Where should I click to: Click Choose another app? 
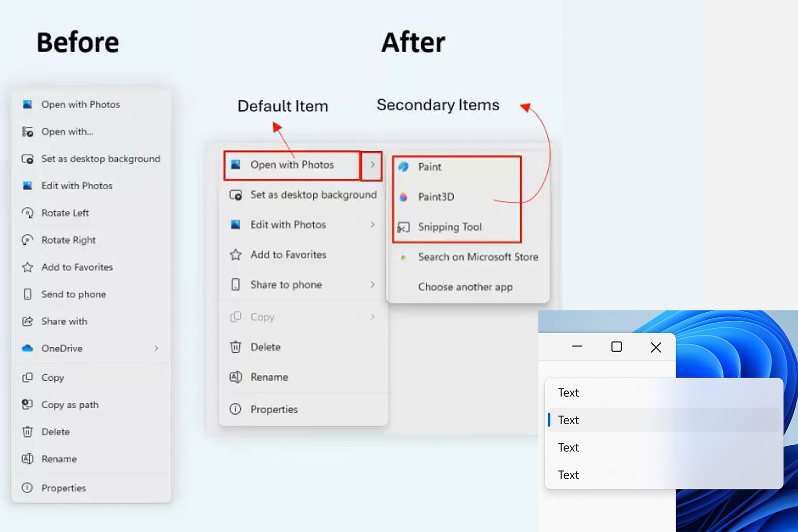click(x=465, y=287)
